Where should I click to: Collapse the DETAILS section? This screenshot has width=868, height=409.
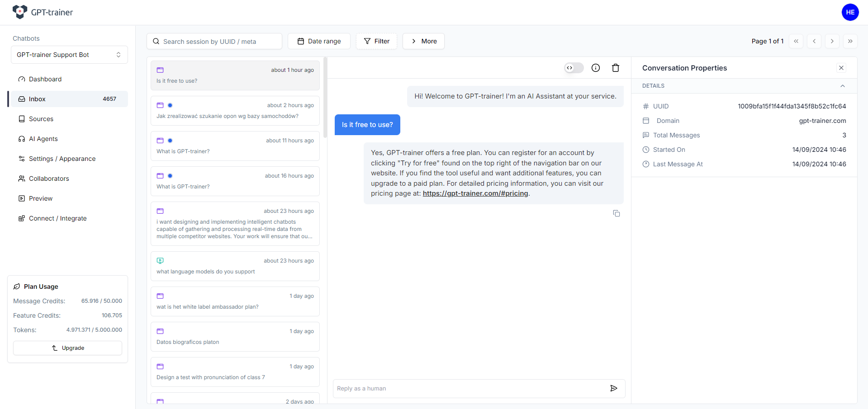843,86
